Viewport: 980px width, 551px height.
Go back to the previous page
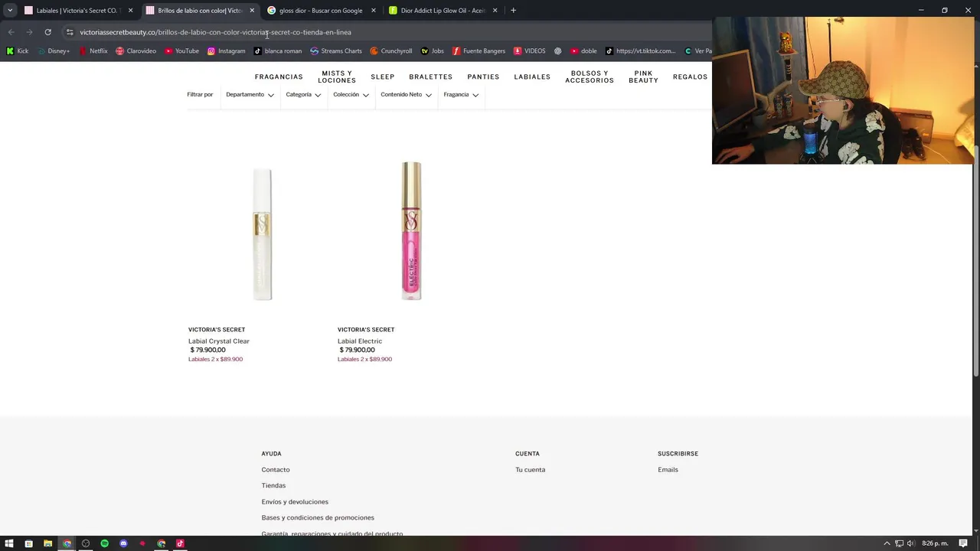11,32
